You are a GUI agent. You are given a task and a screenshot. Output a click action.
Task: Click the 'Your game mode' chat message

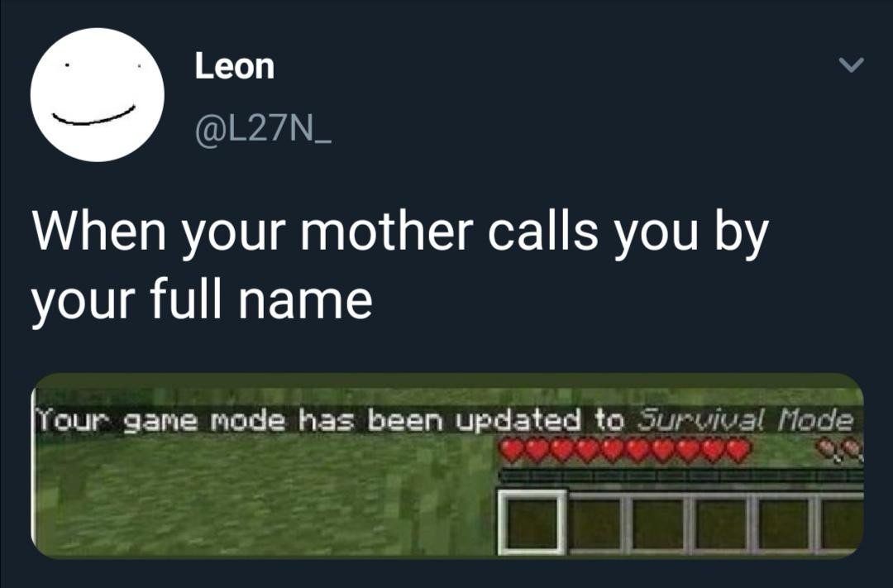click(x=445, y=420)
